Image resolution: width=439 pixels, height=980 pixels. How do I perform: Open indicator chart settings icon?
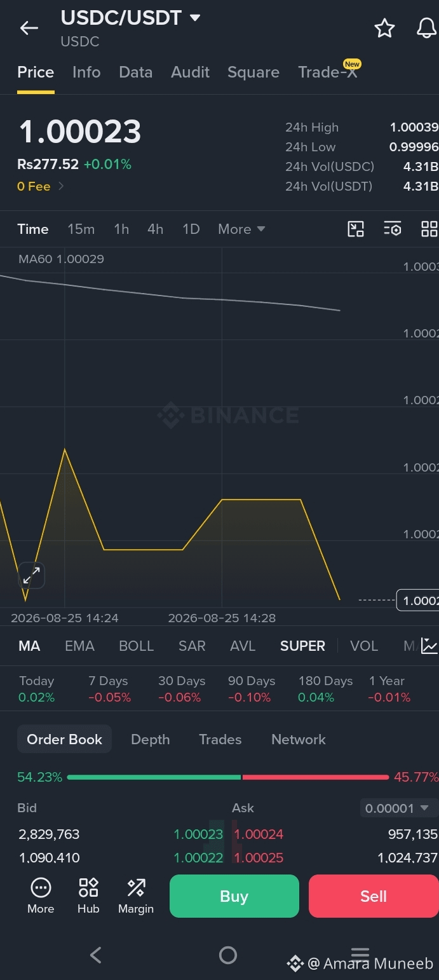click(429, 646)
